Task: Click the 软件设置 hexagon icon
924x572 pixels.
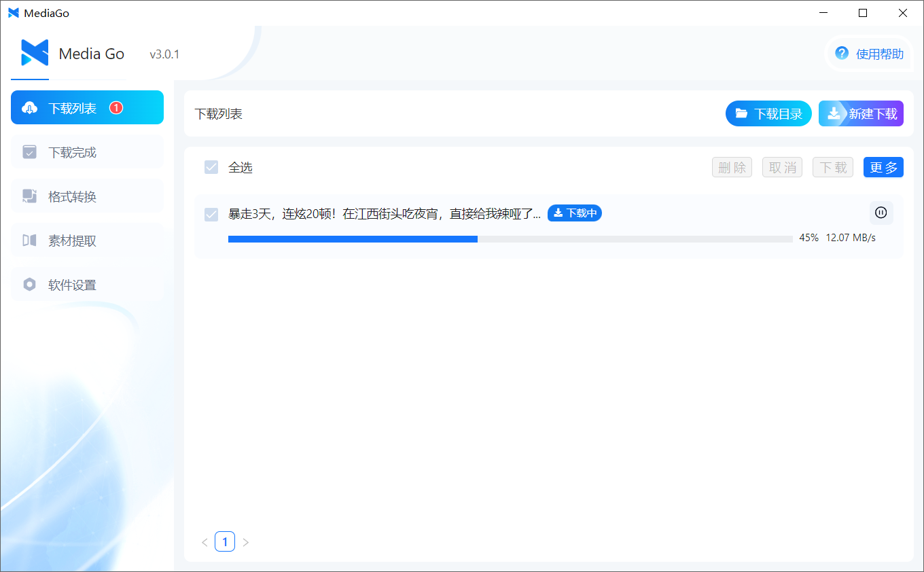Action: tap(29, 285)
